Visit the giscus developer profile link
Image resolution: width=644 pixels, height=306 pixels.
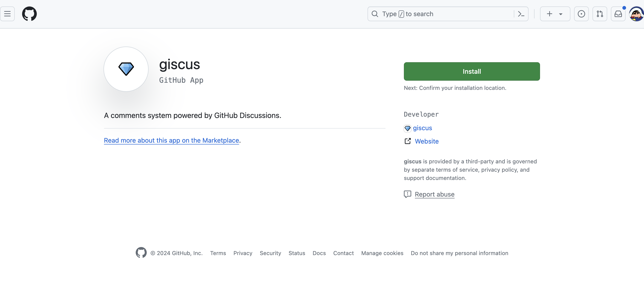click(x=423, y=128)
